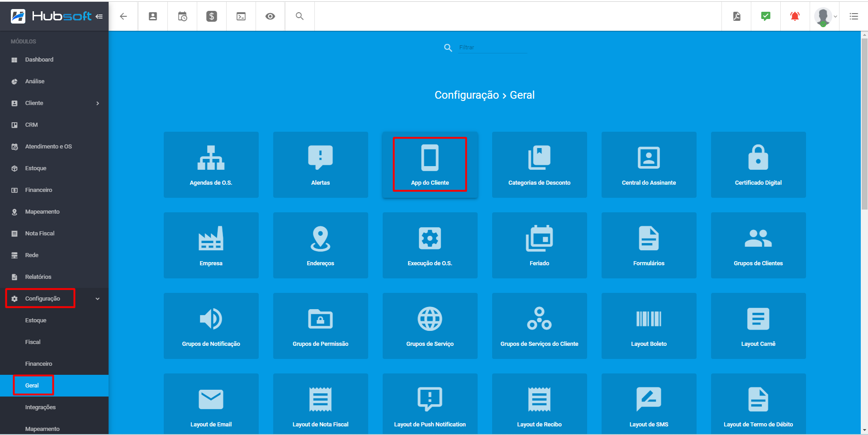Click the client contact card toolbar icon
Screen dimensions: 868x435
coord(153,16)
